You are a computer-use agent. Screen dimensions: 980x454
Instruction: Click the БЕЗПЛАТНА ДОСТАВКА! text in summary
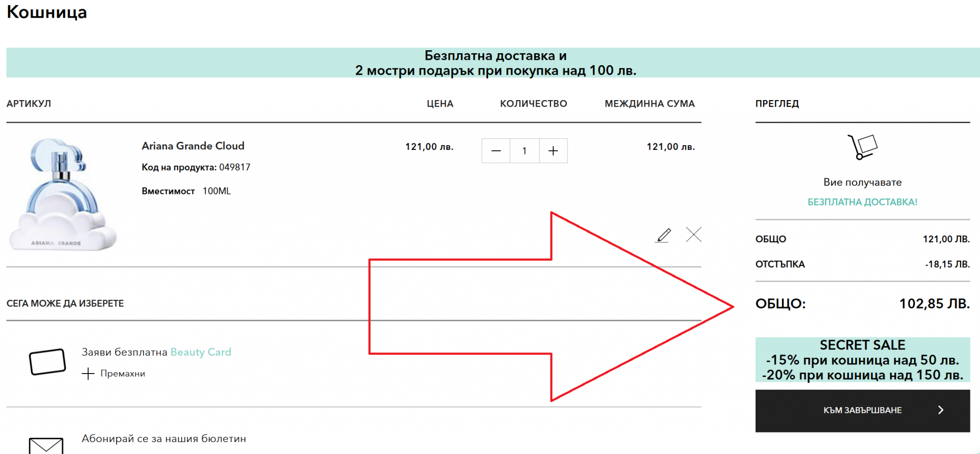tap(862, 202)
